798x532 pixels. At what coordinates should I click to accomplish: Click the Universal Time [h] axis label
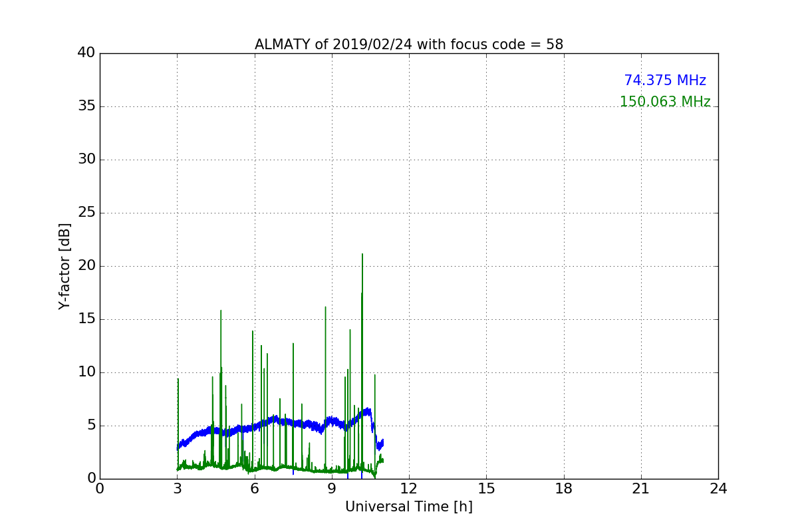coord(409,507)
